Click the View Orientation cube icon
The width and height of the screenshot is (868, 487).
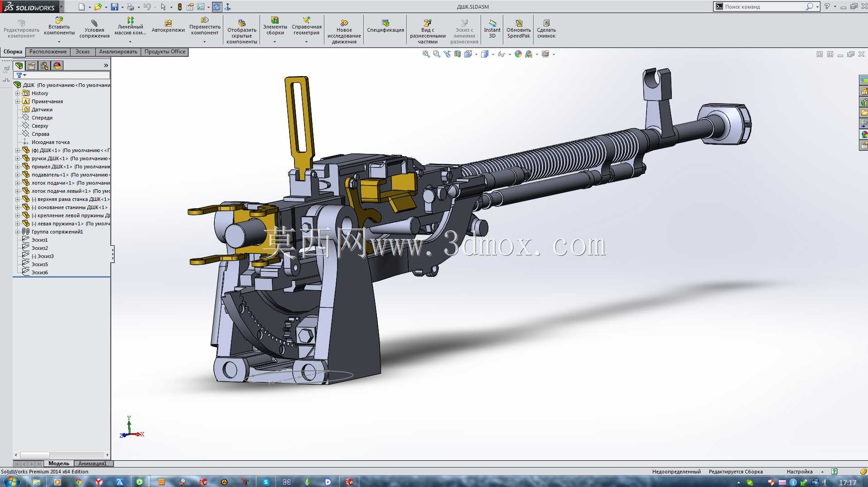pyautogui.click(x=468, y=54)
